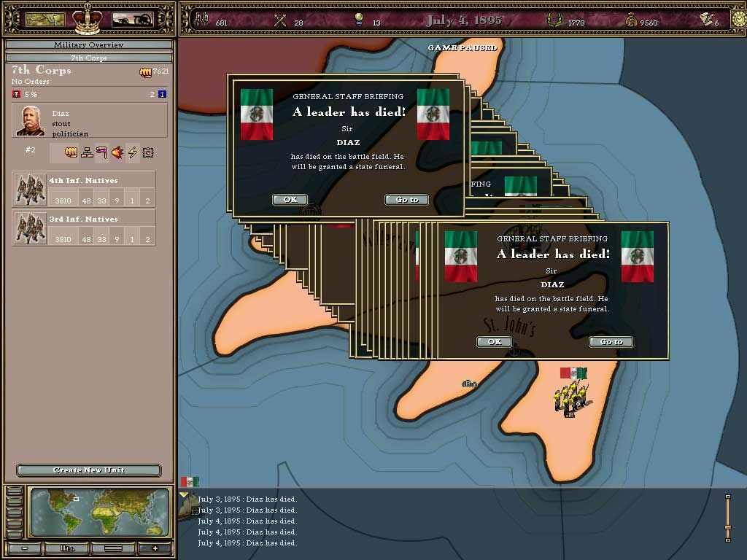The height and width of the screenshot is (560, 747).
Task: Click the lightning bolt leader attribute icon
Action: click(133, 152)
